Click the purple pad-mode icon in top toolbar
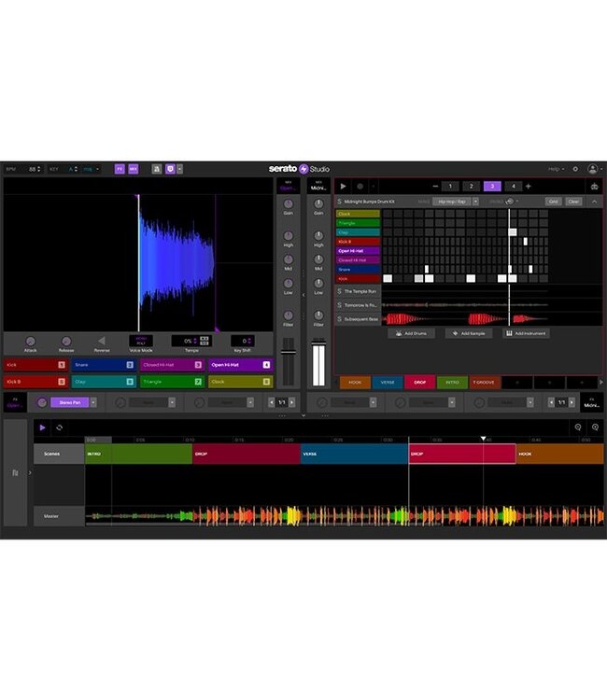The width and height of the screenshot is (607, 700). [170, 169]
